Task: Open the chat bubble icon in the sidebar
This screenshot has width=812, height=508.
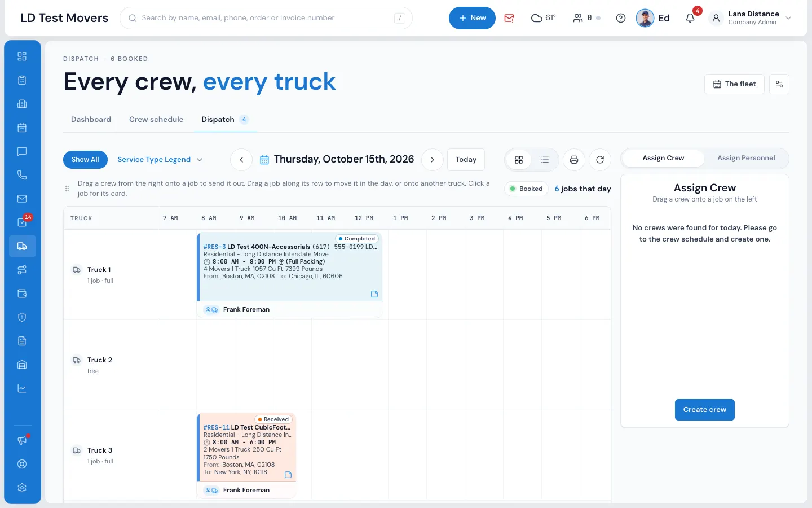Action: [x=22, y=151]
